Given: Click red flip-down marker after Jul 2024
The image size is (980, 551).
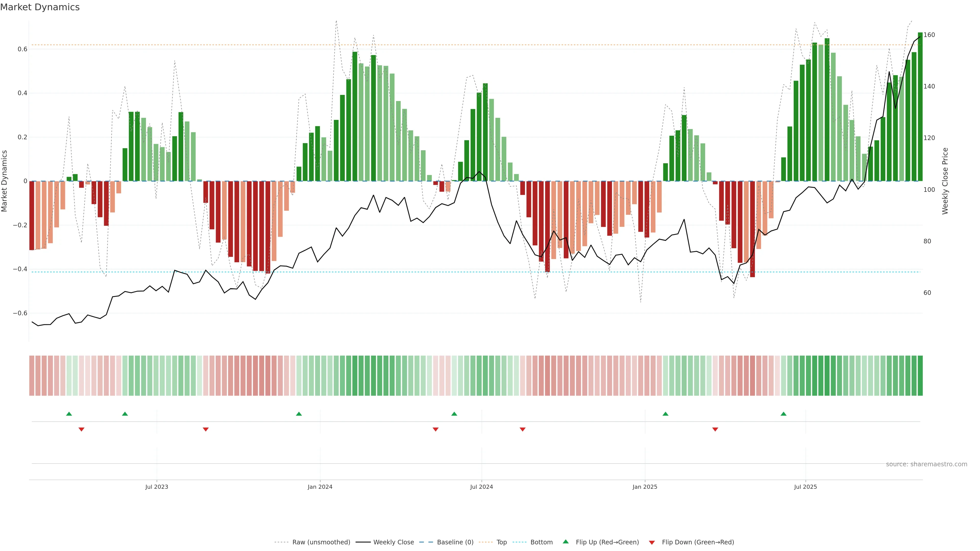Looking at the screenshot, I should (x=522, y=429).
